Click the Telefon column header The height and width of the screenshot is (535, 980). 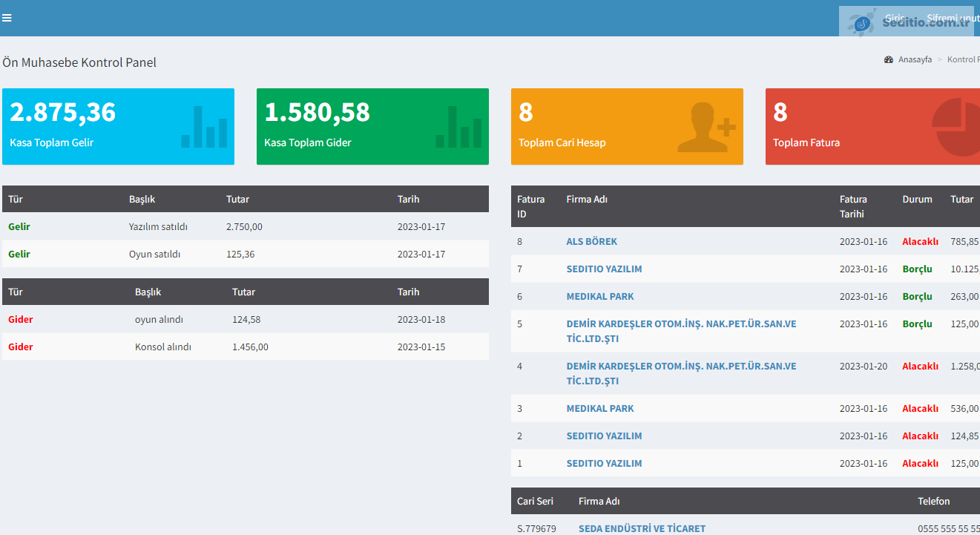[x=934, y=501]
